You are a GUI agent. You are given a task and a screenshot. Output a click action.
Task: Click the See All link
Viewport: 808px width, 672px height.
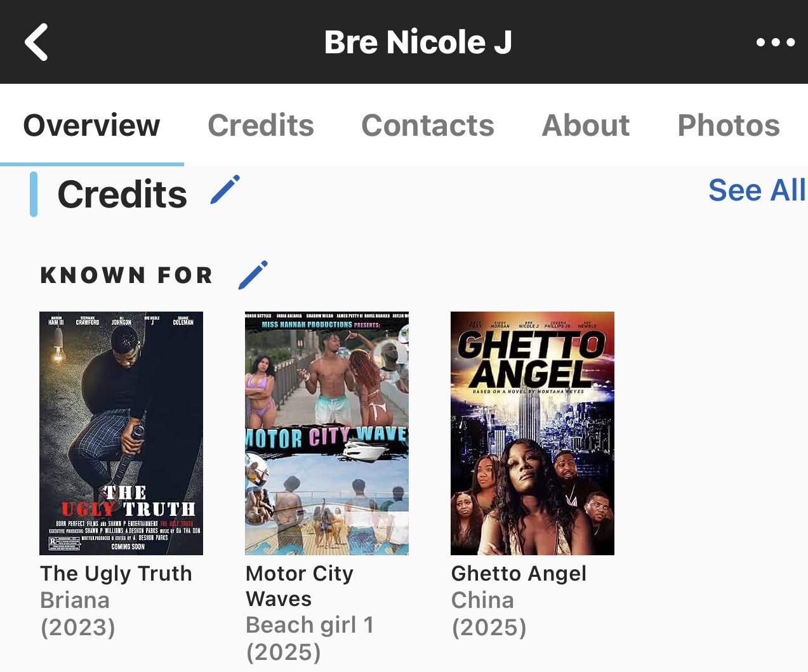[757, 190]
